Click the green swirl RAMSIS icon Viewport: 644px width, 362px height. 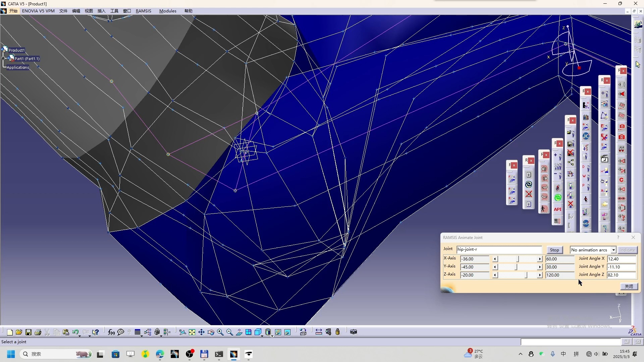point(557,198)
